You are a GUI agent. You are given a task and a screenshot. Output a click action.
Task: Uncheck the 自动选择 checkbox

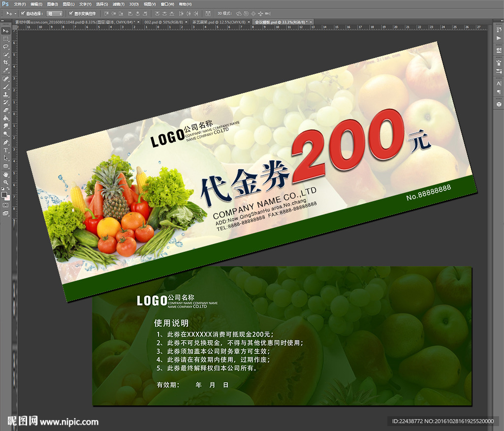point(23,13)
